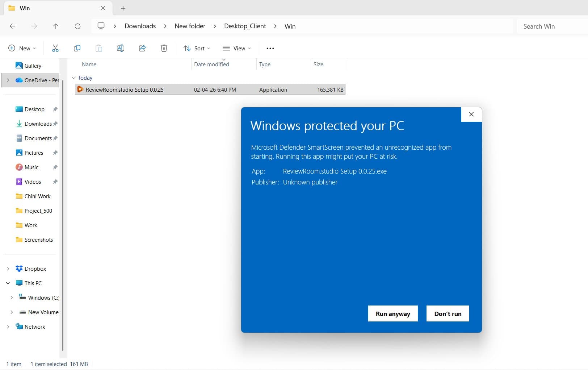Viewport: 588px width, 370px height.
Task: Collapse the This PC tree node
Action: click(8, 283)
